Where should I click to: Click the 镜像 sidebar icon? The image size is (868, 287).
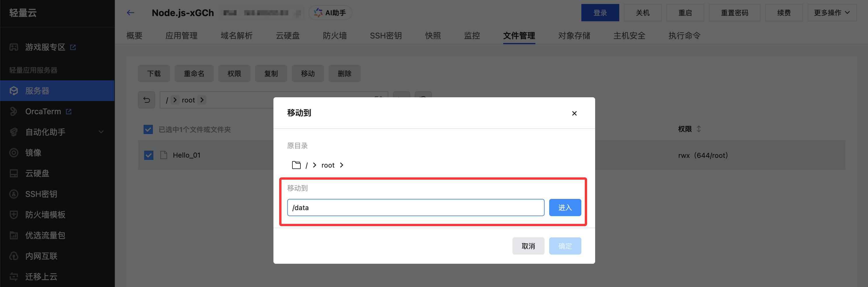click(x=14, y=153)
